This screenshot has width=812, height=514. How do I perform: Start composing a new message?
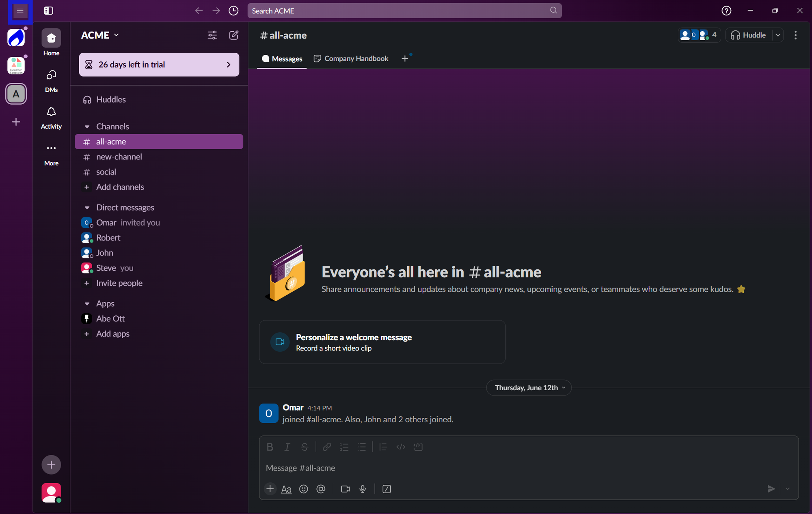(234, 35)
